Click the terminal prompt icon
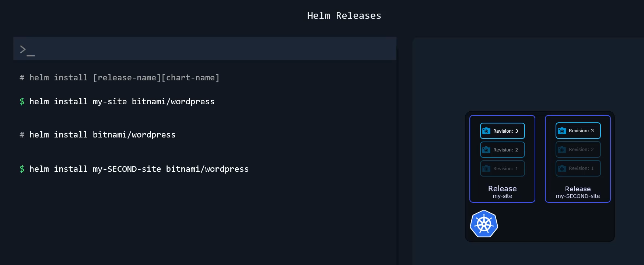The height and width of the screenshot is (265, 644). pyautogui.click(x=27, y=50)
